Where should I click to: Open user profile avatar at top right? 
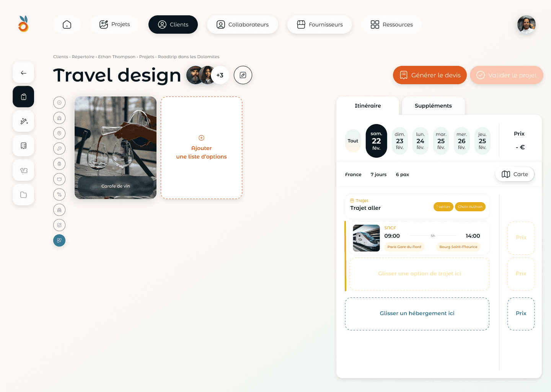click(527, 24)
